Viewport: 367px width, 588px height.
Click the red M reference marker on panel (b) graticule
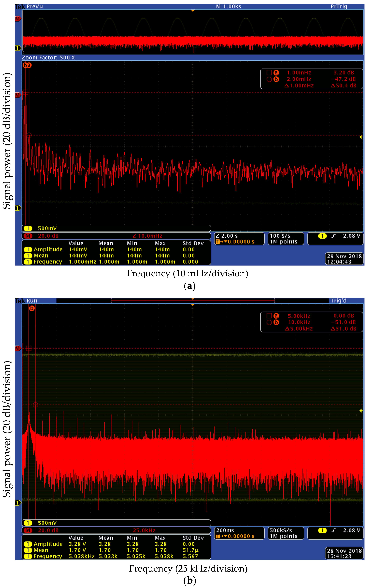[x=18, y=349]
